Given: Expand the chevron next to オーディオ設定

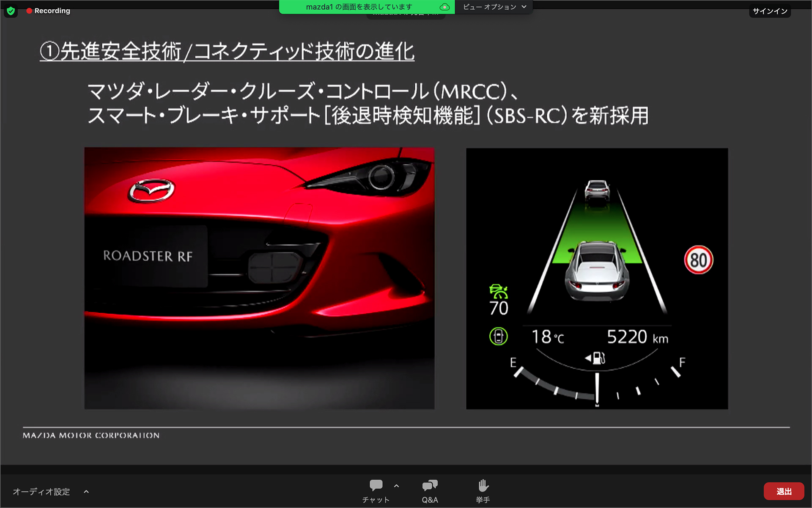Looking at the screenshot, I should pyautogui.click(x=86, y=491).
